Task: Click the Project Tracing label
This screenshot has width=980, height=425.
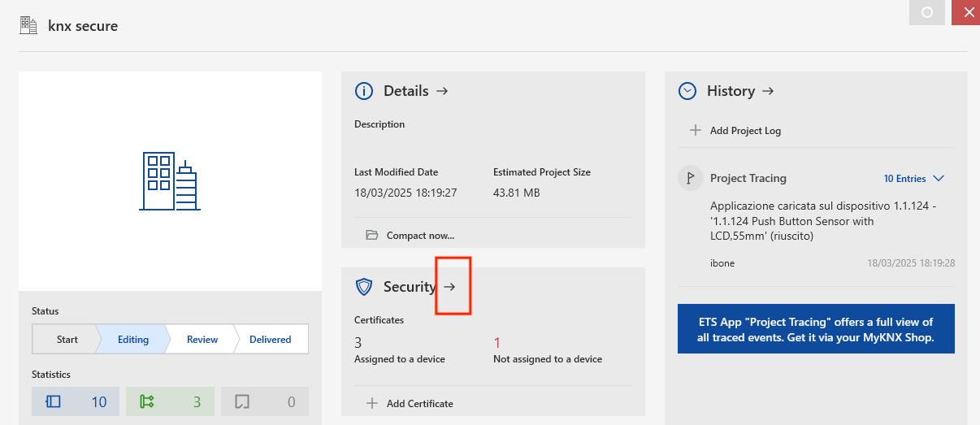Action: 748,178
